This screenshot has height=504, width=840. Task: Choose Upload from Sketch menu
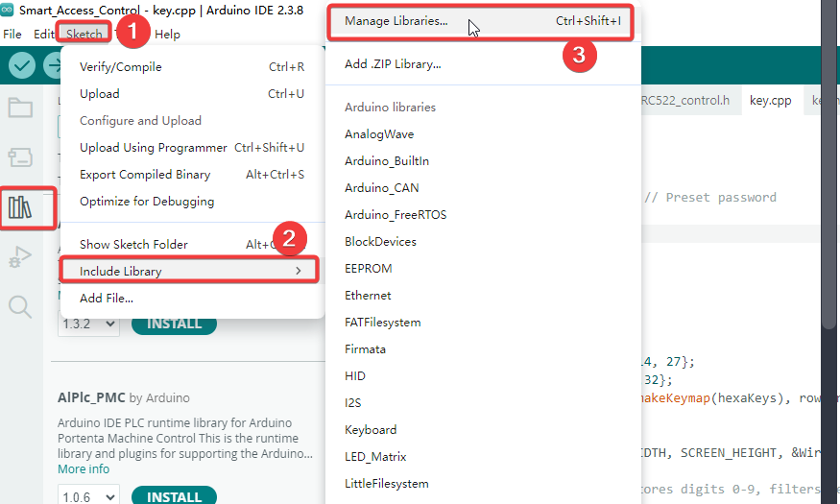click(x=192, y=94)
